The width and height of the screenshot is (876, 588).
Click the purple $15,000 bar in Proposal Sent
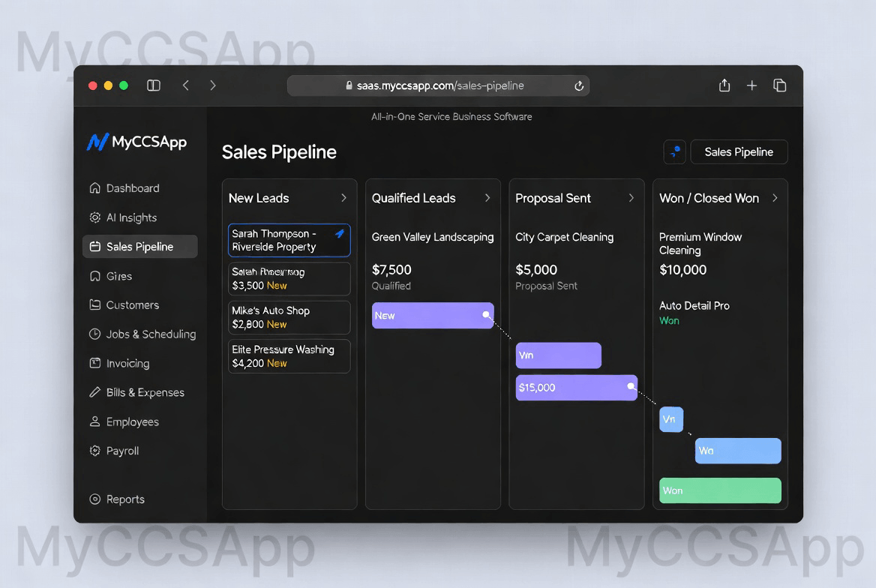pyautogui.click(x=577, y=387)
